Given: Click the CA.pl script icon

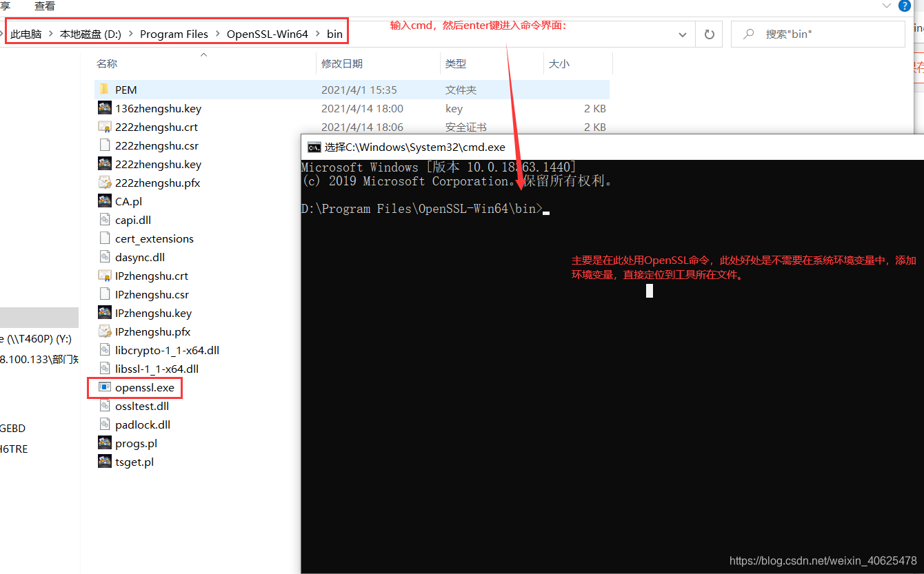Looking at the screenshot, I should coord(105,201).
